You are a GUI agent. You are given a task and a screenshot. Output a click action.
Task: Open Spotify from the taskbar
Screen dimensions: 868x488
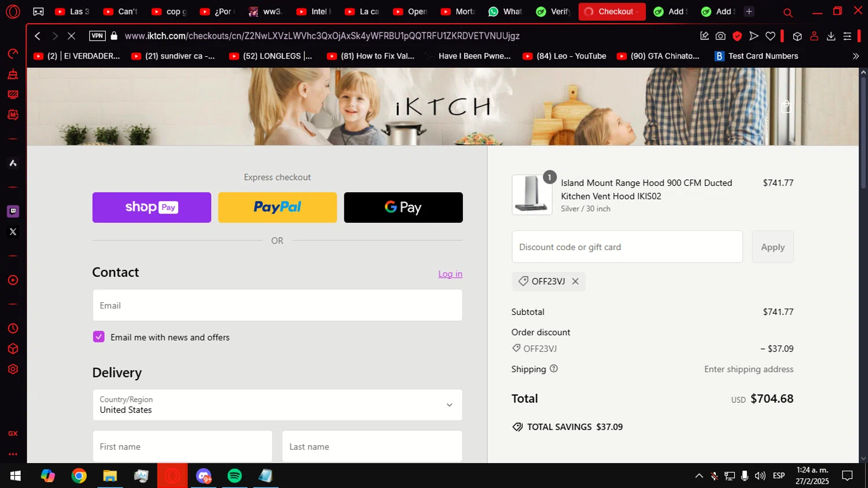[234, 476]
